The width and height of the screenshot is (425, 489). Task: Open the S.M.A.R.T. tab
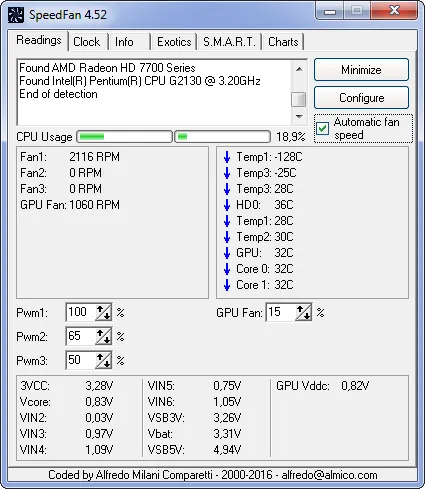point(229,42)
